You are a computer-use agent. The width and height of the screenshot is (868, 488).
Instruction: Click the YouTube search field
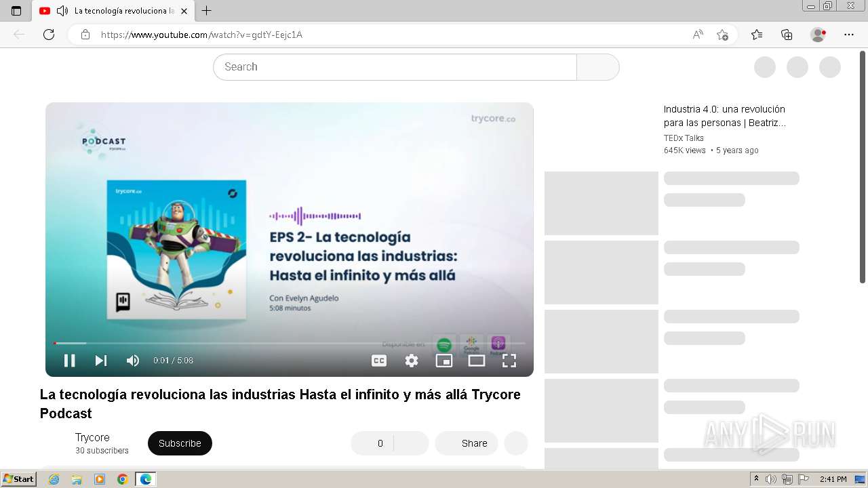pyautogui.click(x=395, y=67)
